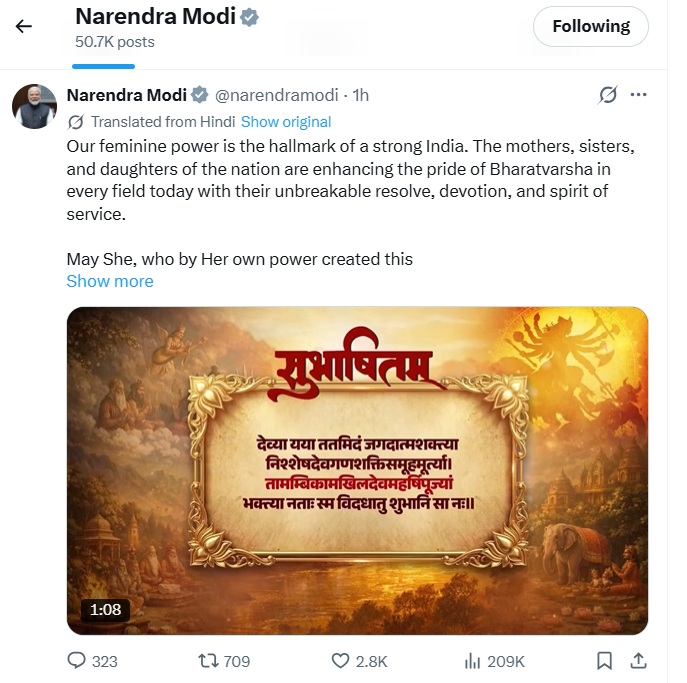This screenshot has width=687, height=683.
Task: Click the verified badge beside post author
Action: (200, 95)
